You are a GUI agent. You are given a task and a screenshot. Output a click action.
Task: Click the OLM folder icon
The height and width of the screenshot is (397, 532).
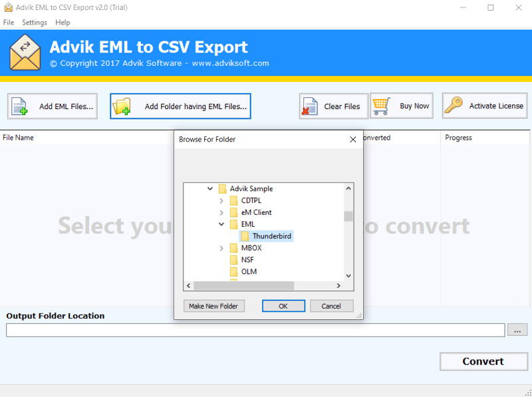(x=234, y=272)
